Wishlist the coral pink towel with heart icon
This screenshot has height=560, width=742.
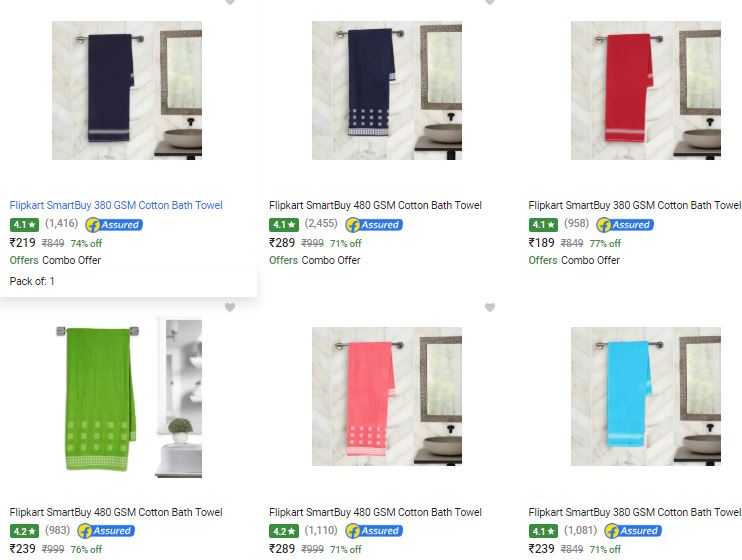(490, 307)
